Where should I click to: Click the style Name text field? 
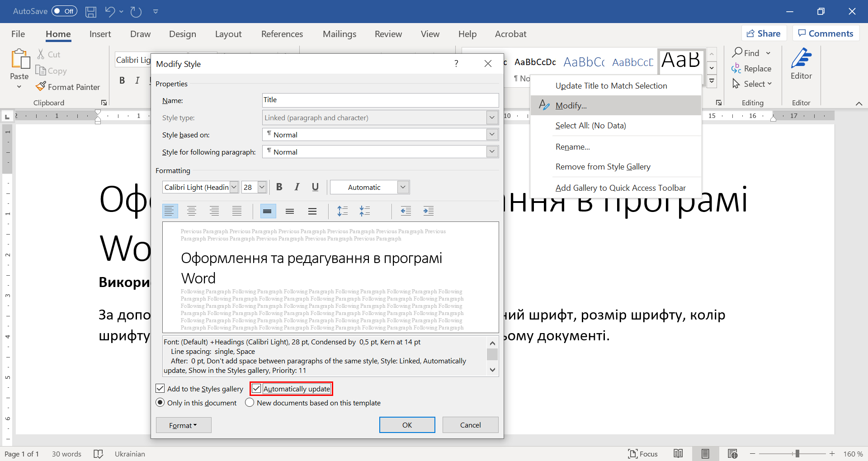tap(380, 100)
